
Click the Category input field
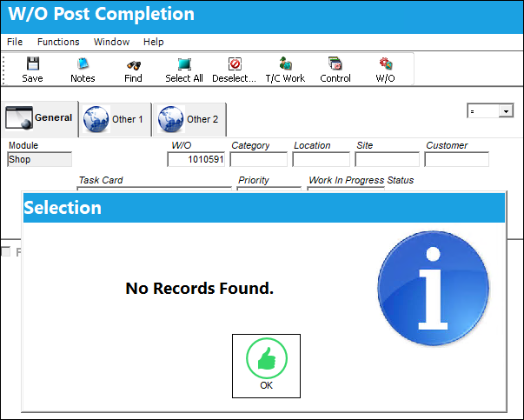(259, 159)
